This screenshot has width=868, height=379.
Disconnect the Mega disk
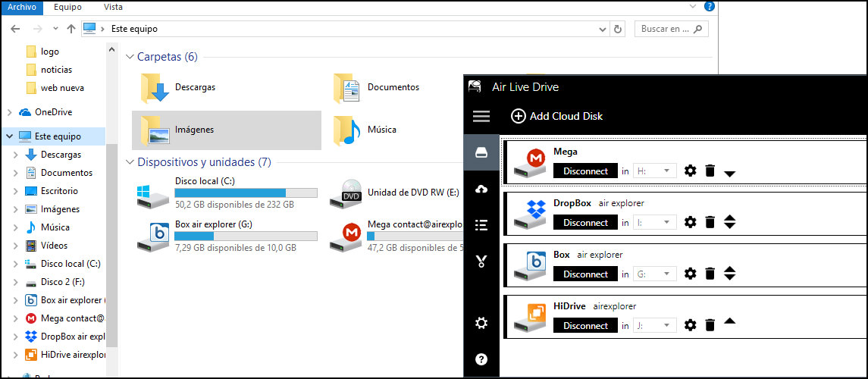pos(586,171)
